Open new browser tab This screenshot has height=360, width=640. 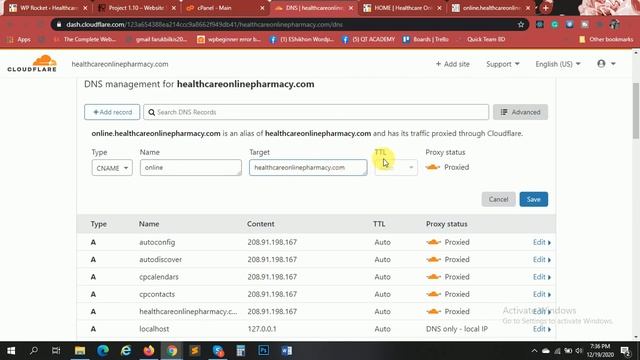point(545,8)
